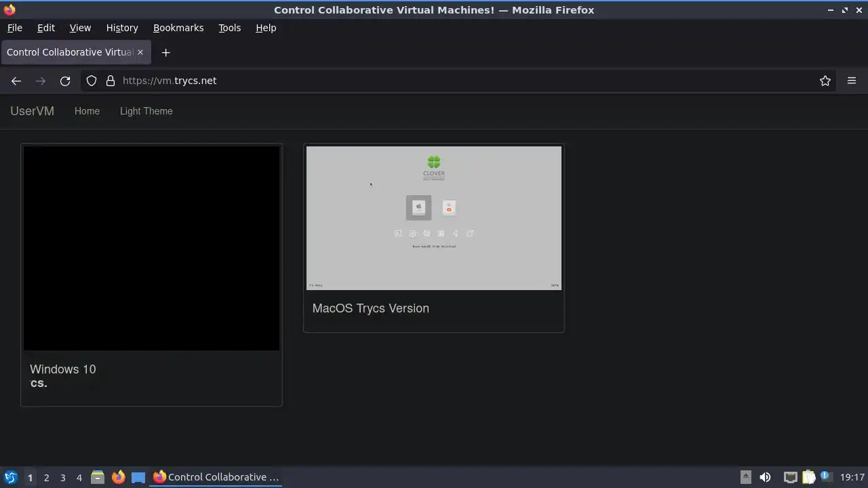Image resolution: width=868 pixels, height=488 pixels.
Task: Open the network tray icon
Action: 790,477
